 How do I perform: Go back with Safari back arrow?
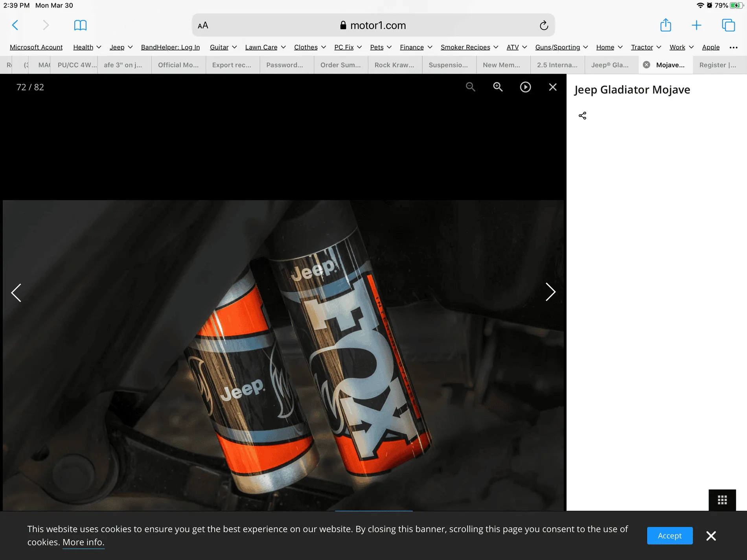pyautogui.click(x=15, y=25)
